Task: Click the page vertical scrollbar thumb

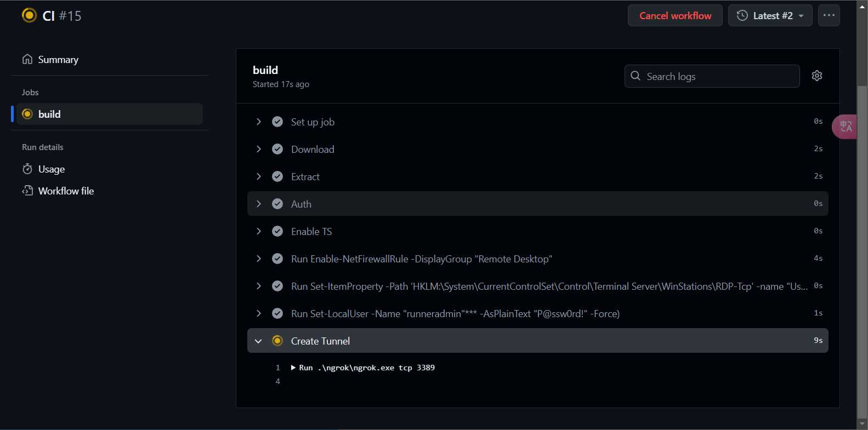Action: pos(863,252)
